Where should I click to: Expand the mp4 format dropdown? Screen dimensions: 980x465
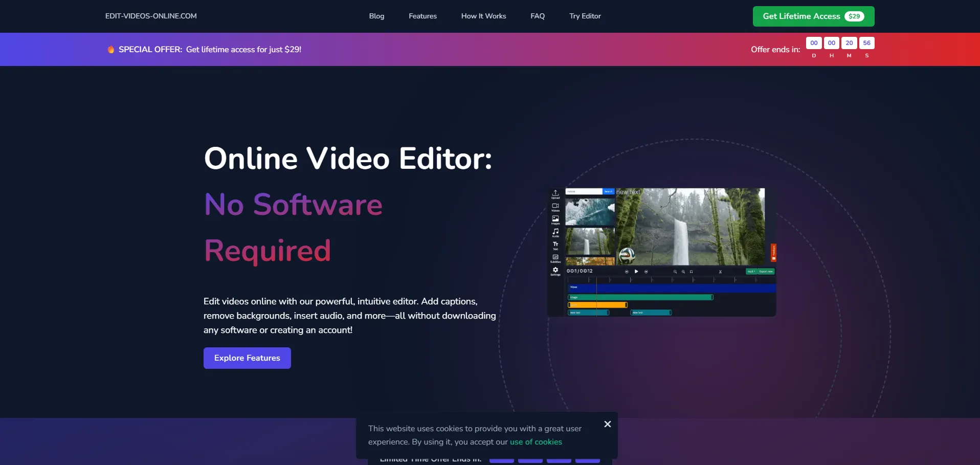[x=751, y=272]
